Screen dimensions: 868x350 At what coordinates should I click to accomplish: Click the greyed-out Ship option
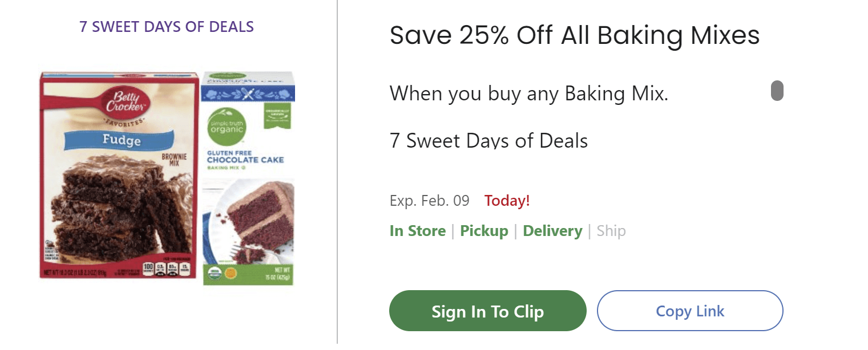tap(611, 231)
